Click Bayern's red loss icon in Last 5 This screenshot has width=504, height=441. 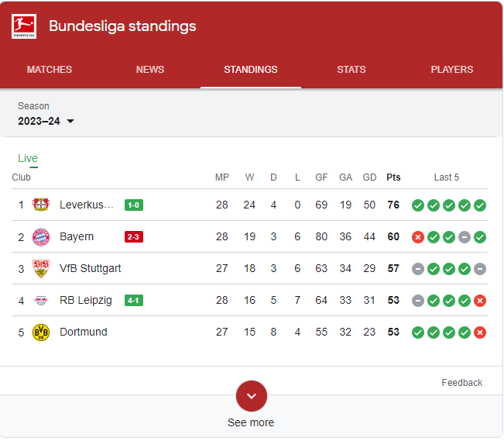coord(418,237)
